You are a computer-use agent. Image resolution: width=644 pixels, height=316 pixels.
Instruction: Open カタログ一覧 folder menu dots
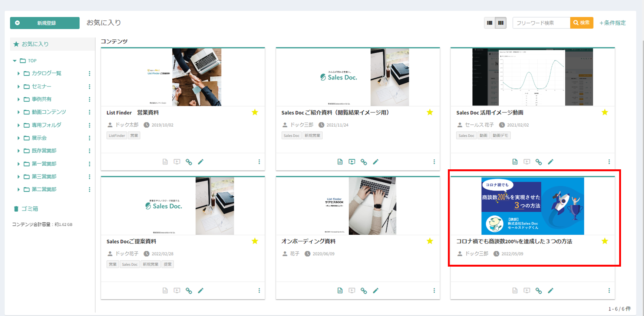click(x=89, y=74)
